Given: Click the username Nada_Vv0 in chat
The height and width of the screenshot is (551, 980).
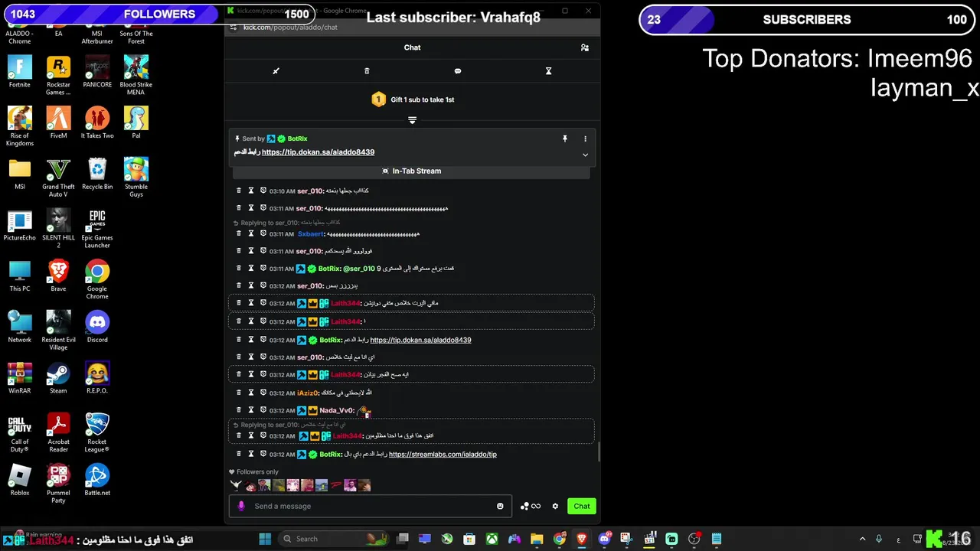Looking at the screenshot, I should tap(336, 410).
